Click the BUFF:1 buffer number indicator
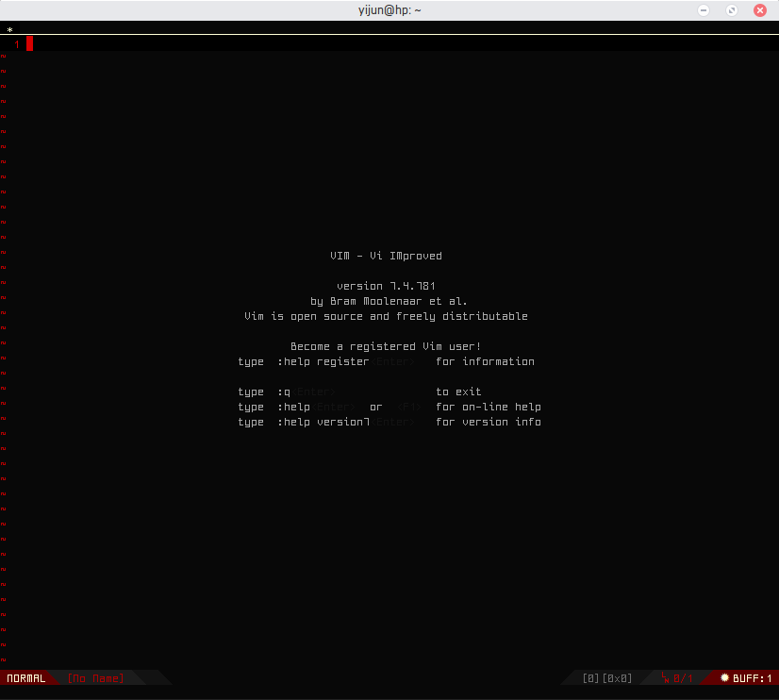This screenshot has height=700, width=779. (x=753, y=678)
